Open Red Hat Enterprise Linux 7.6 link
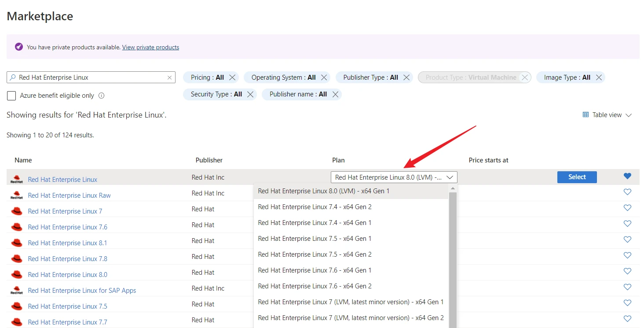 pyautogui.click(x=68, y=227)
